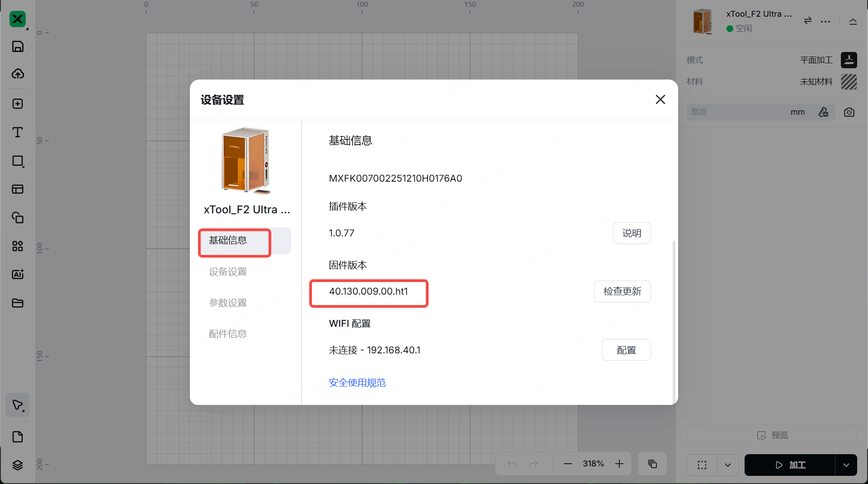Open the 安全使用规范 link

click(x=357, y=383)
